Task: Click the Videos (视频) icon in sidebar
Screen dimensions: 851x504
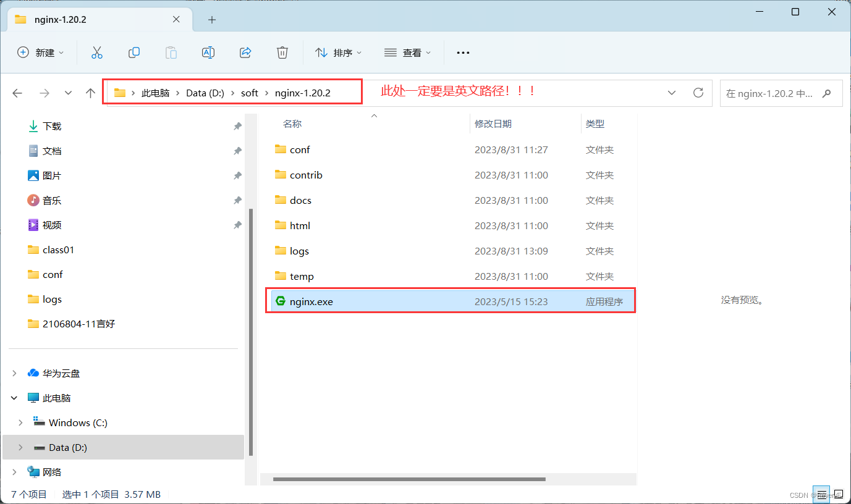Action: click(33, 225)
